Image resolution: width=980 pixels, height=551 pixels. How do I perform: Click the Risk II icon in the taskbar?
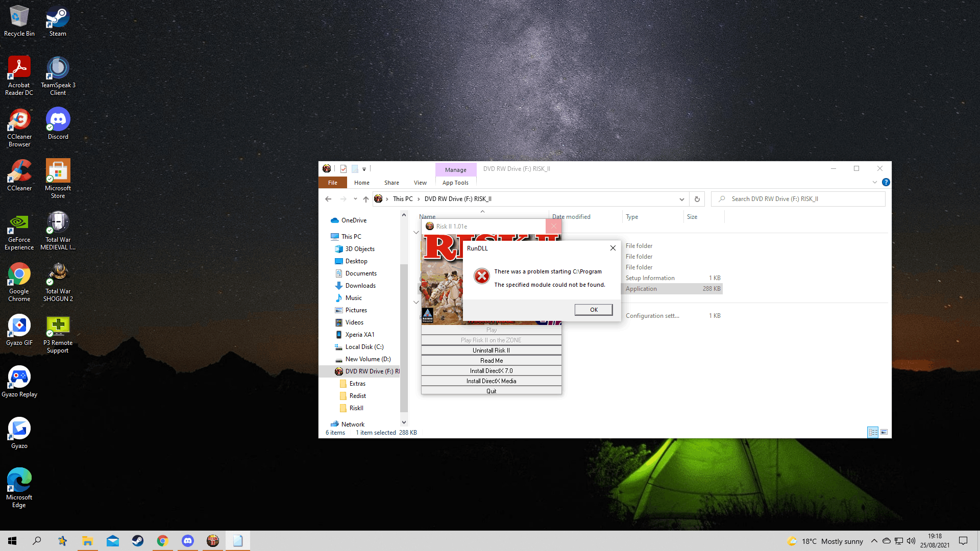click(x=213, y=541)
